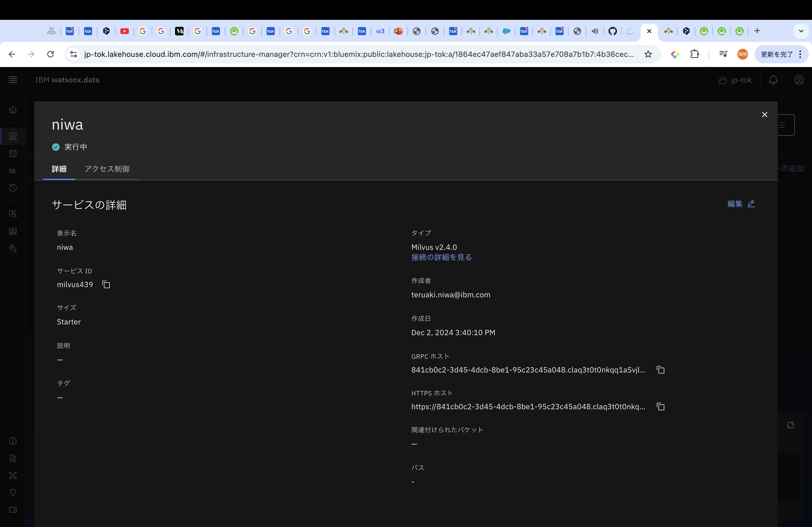This screenshot has height=527, width=812.
Task: Select the 詳細 tab
Action: pyautogui.click(x=59, y=169)
